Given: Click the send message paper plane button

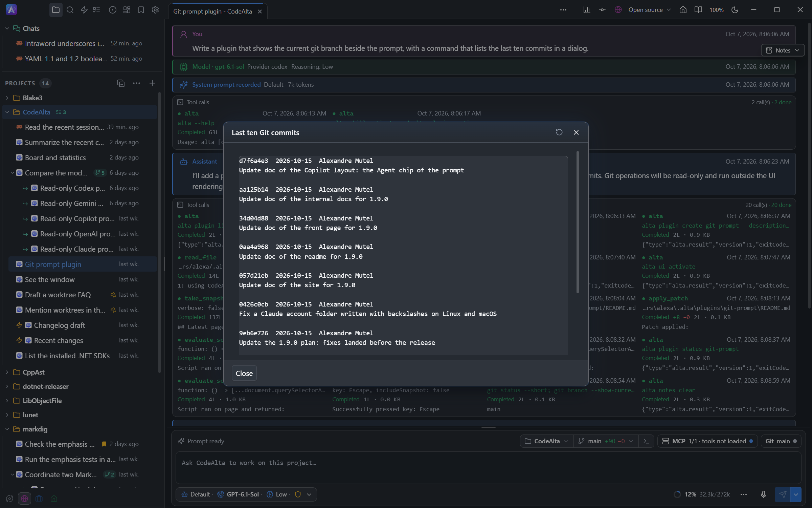Looking at the screenshot, I should 783,494.
